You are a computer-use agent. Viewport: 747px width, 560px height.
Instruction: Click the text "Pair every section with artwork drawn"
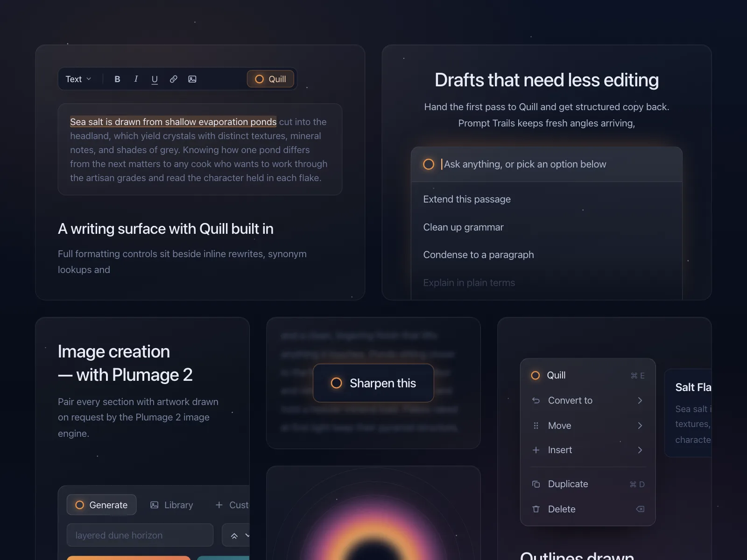(x=138, y=402)
